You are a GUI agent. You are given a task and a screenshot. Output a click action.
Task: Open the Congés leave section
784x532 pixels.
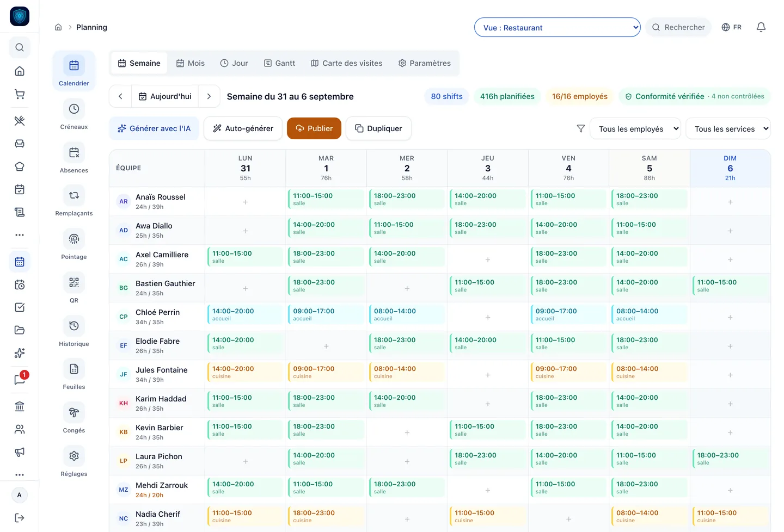tap(74, 418)
